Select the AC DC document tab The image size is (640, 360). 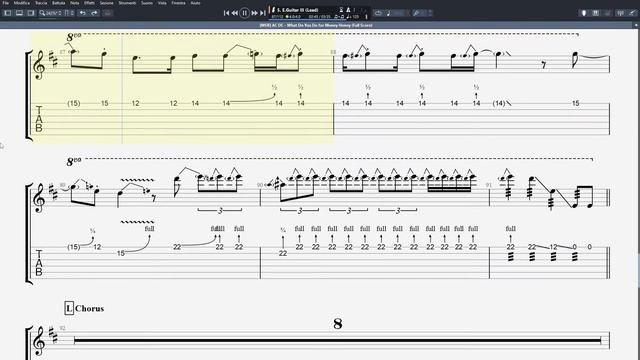click(x=316, y=25)
